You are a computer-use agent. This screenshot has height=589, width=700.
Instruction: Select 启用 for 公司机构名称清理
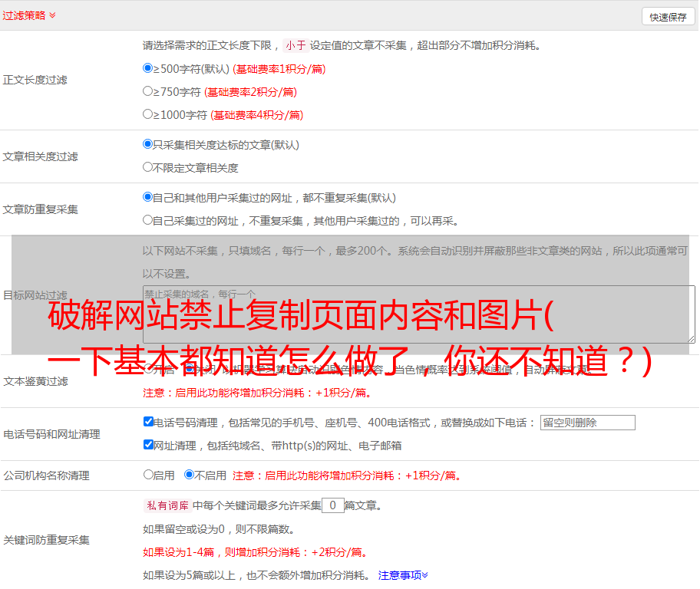click(x=148, y=475)
